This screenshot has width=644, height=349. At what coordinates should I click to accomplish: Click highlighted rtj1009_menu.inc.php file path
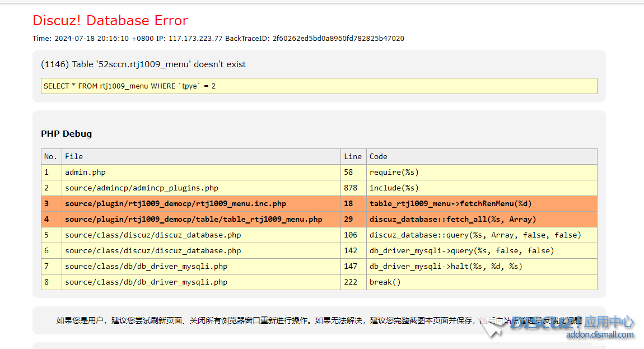pyautogui.click(x=175, y=203)
